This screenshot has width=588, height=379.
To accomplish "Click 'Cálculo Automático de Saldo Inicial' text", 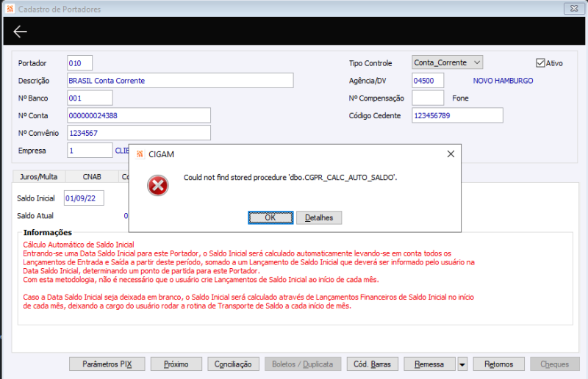I will [79, 245].
